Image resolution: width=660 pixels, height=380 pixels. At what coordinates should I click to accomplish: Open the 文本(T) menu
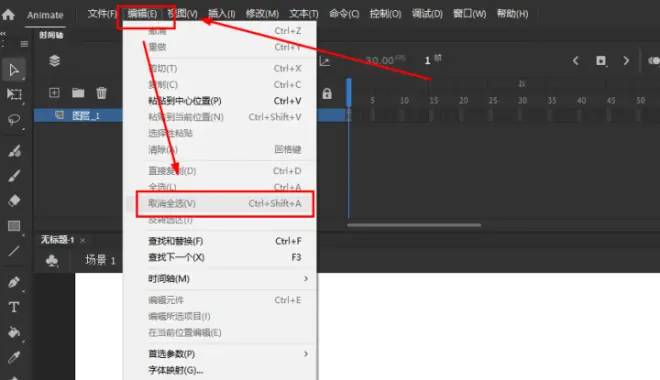tap(303, 14)
